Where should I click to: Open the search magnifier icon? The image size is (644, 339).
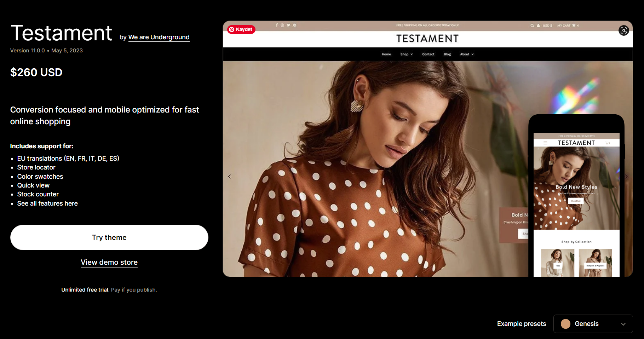(x=532, y=25)
